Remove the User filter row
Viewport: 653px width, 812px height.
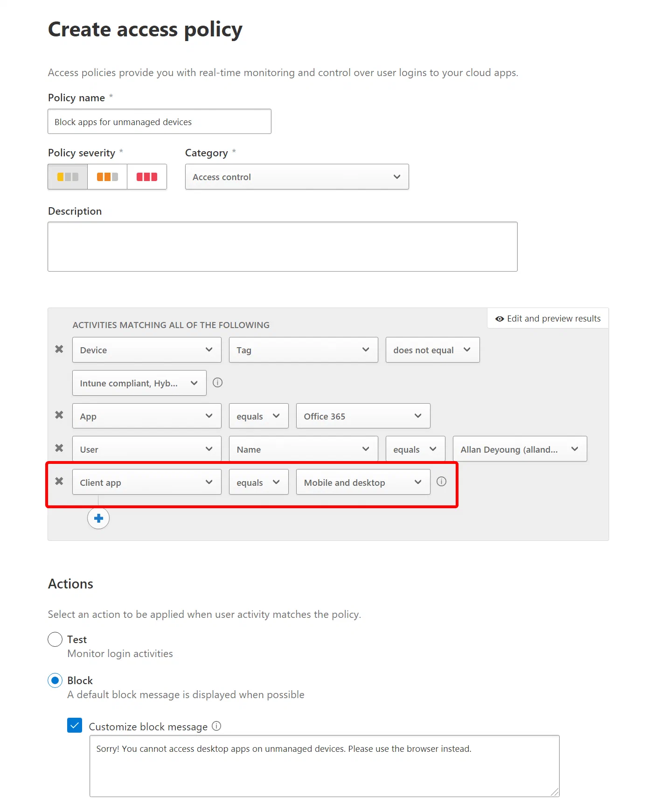coord(59,448)
